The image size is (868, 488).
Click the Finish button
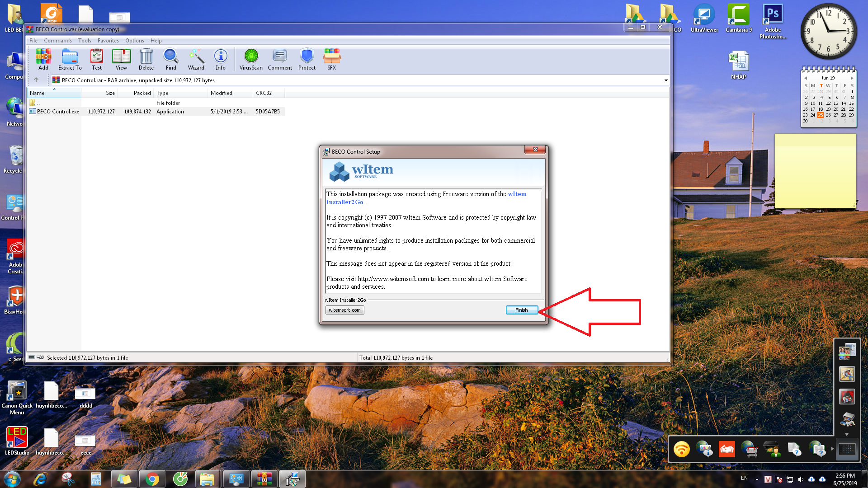(521, 310)
